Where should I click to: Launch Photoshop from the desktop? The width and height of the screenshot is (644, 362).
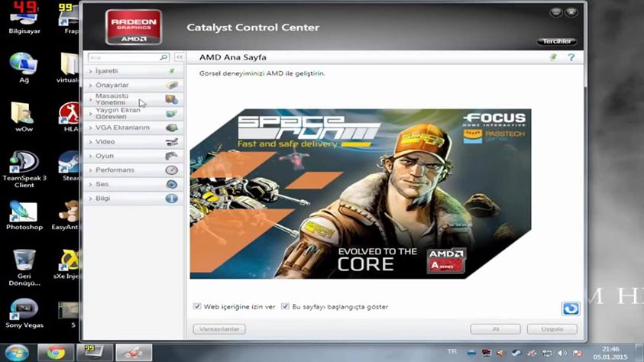click(x=24, y=215)
